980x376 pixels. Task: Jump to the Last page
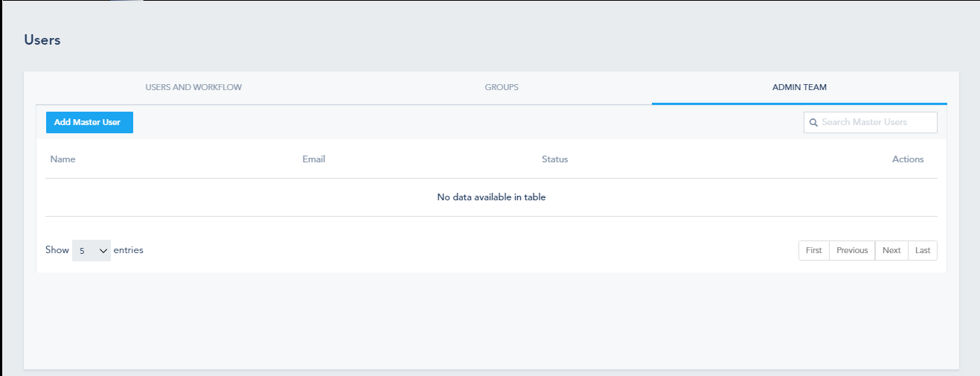(923, 250)
